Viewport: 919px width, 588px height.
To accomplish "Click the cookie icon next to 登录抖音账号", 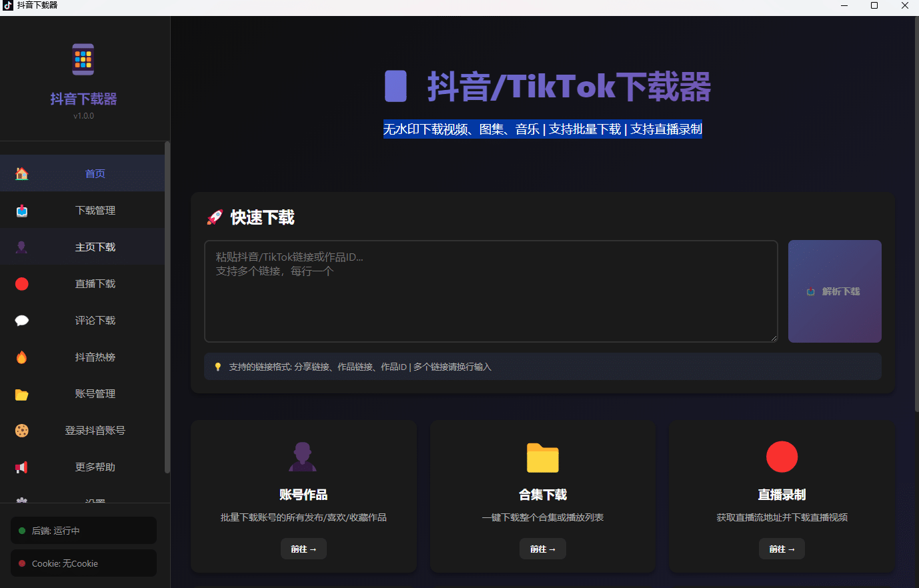I will coord(21,430).
